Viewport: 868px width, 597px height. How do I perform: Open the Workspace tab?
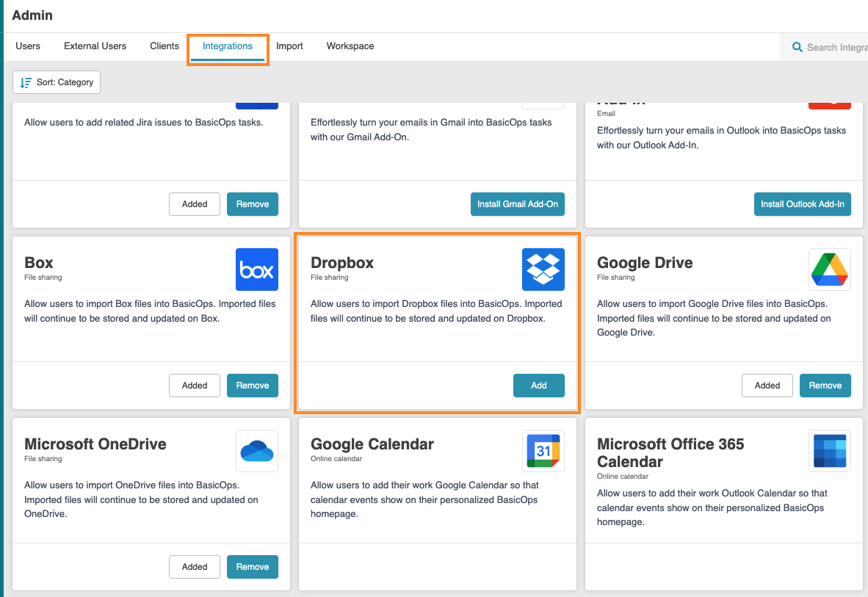click(x=350, y=46)
